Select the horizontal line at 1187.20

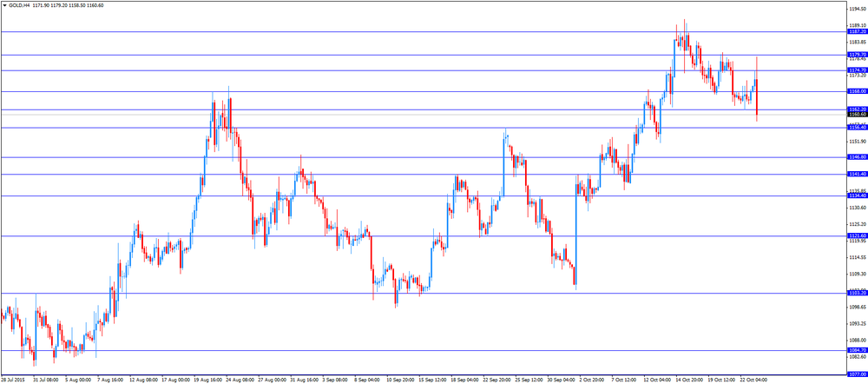[424, 31]
